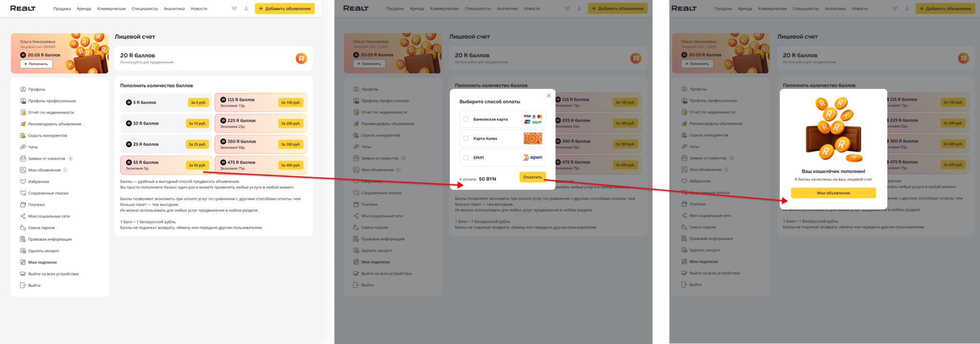
Task: Go to Коммерческая in the undimmed header
Action: click(111, 9)
